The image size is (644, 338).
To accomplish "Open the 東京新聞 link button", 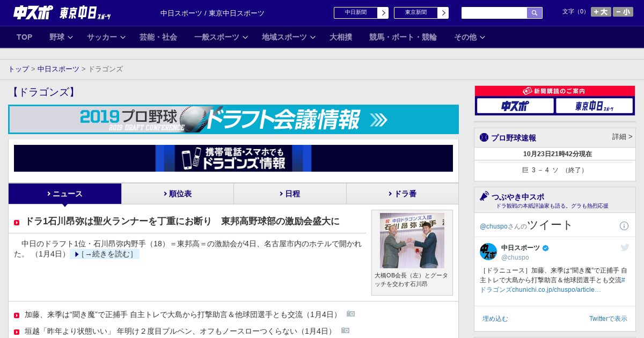I will coord(416,13).
